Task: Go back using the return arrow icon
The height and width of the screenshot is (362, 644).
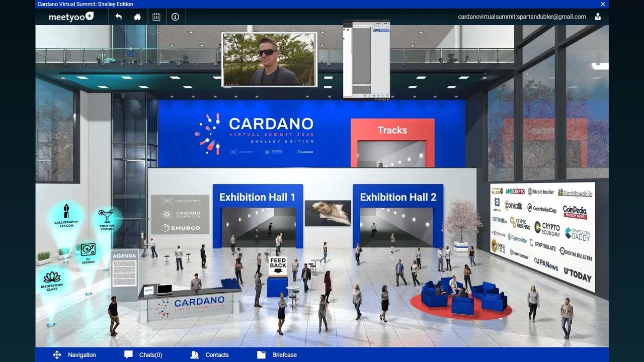Action: point(118,17)
